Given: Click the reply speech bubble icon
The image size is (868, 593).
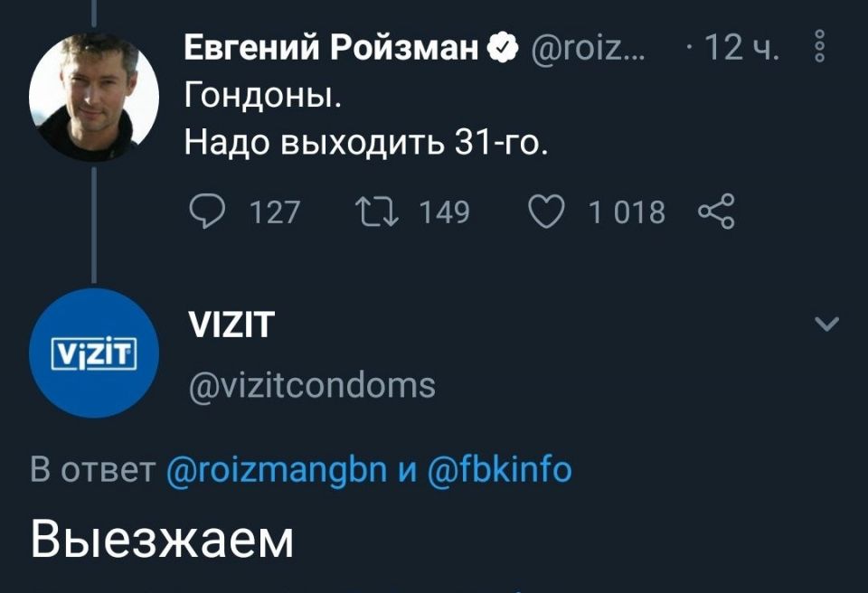Looking at the screenshot, I should click(208, 212).
